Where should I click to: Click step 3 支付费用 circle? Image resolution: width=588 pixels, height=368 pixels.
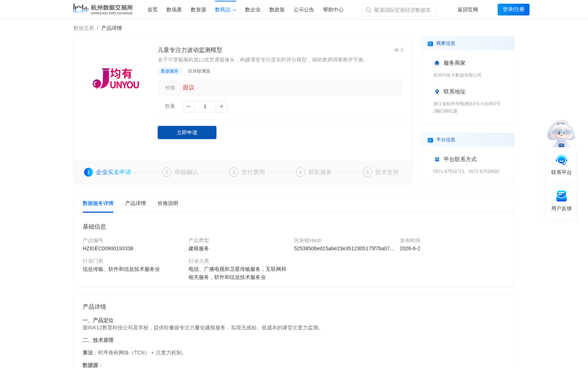click(x=234, y=172)
